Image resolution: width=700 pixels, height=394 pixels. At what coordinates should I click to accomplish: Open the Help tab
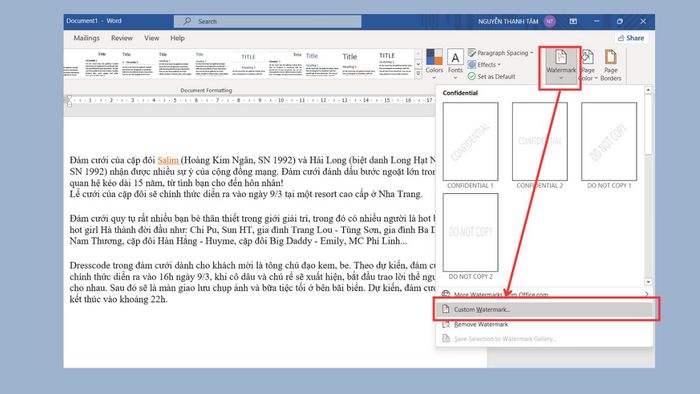(177, 38)
